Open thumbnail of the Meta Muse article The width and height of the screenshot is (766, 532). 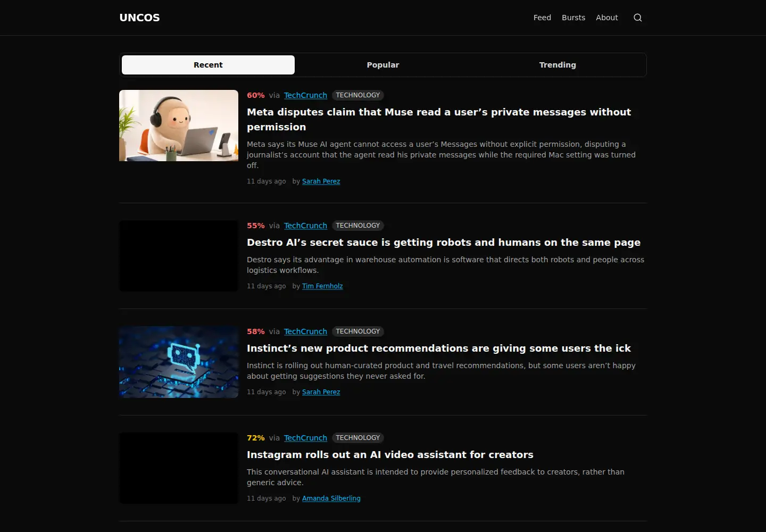point(179,126)
